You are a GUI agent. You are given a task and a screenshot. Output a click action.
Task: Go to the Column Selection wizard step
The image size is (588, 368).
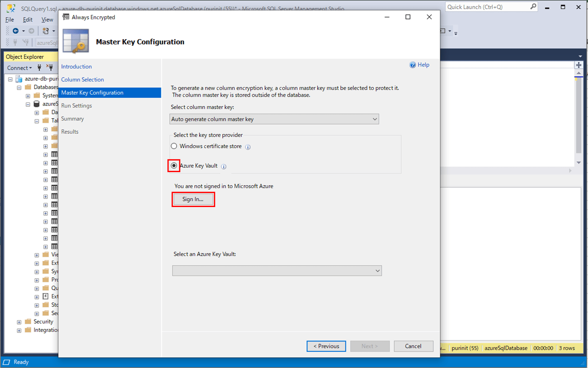[x=83, y=80]
